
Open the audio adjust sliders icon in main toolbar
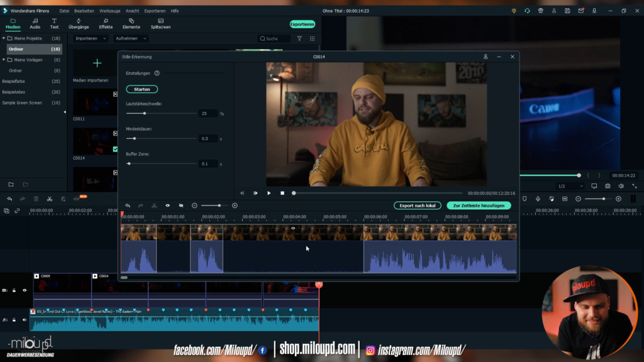[63, 199]
